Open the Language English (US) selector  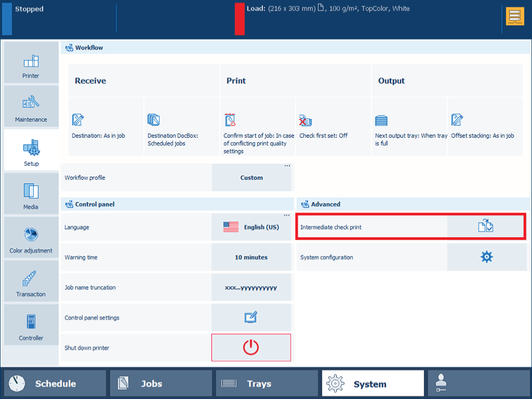click(x=251, y=227)
